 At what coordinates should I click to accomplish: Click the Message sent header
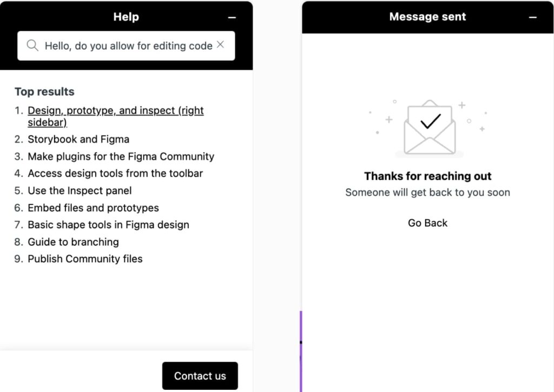pos(427,17)
